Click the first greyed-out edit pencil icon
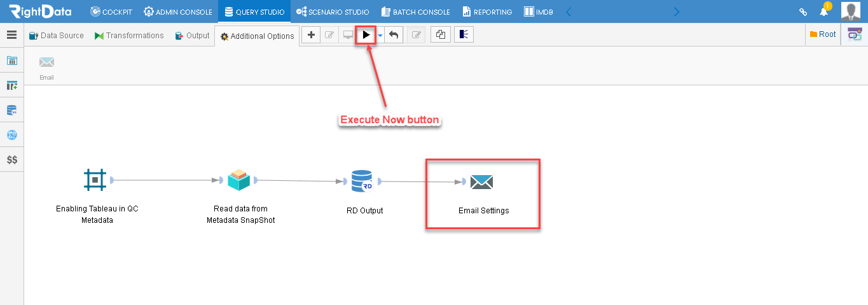 click(329, 35)
